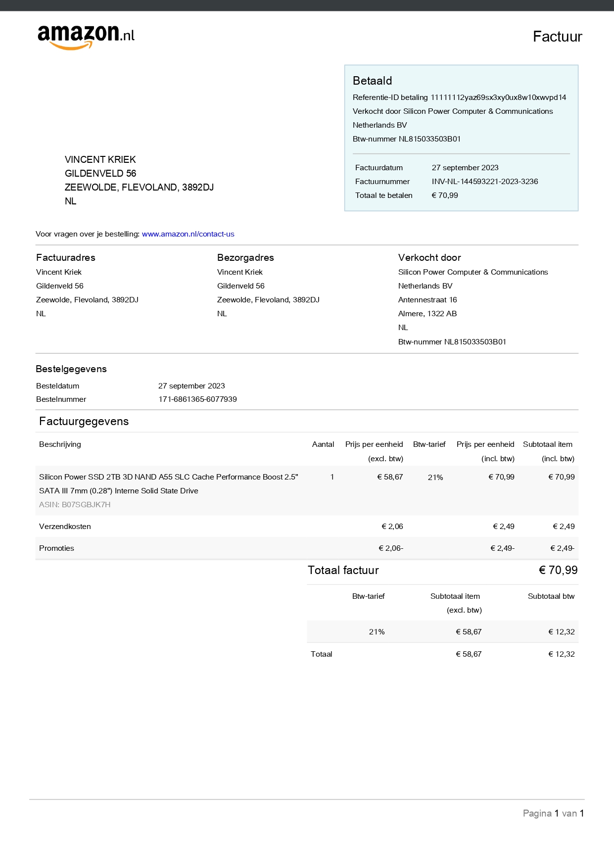Screen dimensions: 614x868
Task: Click the Promoties row label
Action: coord(56,548)
